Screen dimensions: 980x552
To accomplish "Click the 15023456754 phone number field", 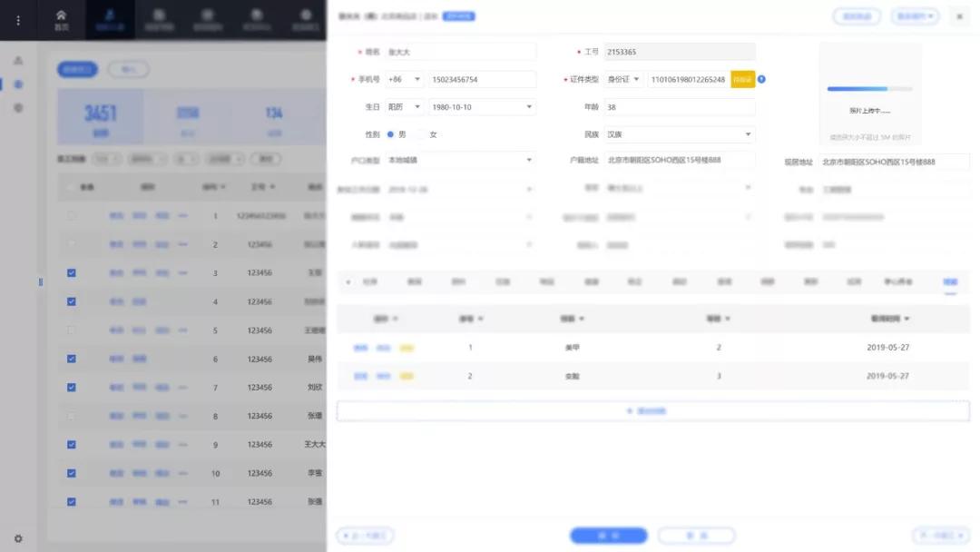I will pyautogui.click(x=482, y=79).
